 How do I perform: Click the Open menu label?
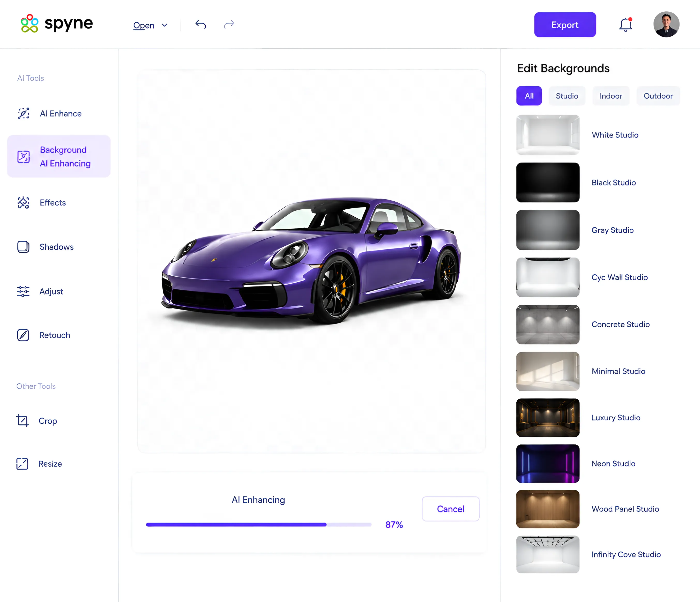pos(144,25)
